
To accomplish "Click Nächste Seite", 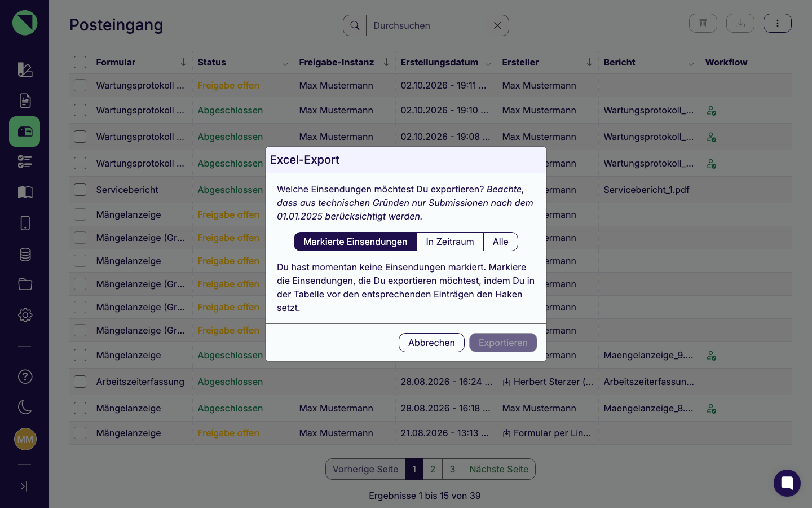I will [498, 469].
